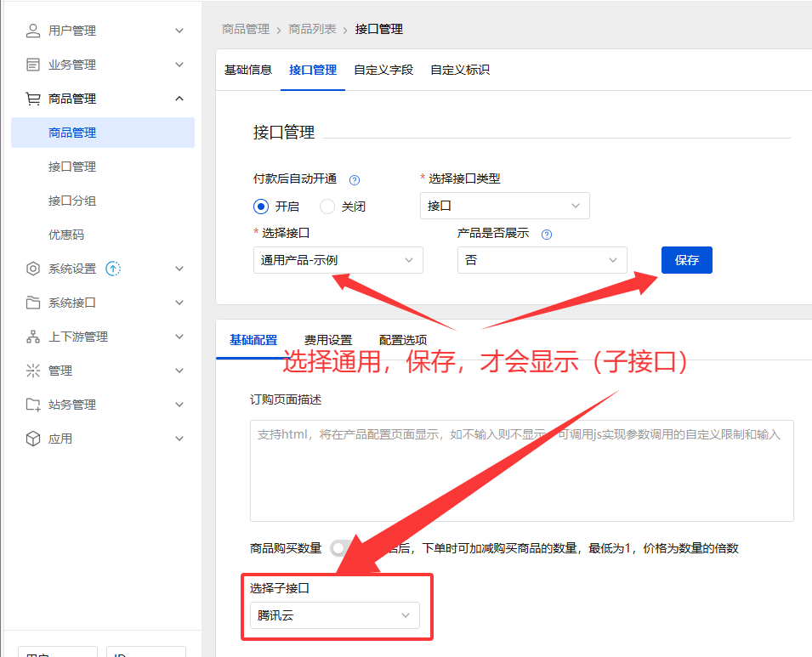Click the upgrade arrow icon beside 系统设置
This screenshot has width=812, height=657.
(113, 268)
